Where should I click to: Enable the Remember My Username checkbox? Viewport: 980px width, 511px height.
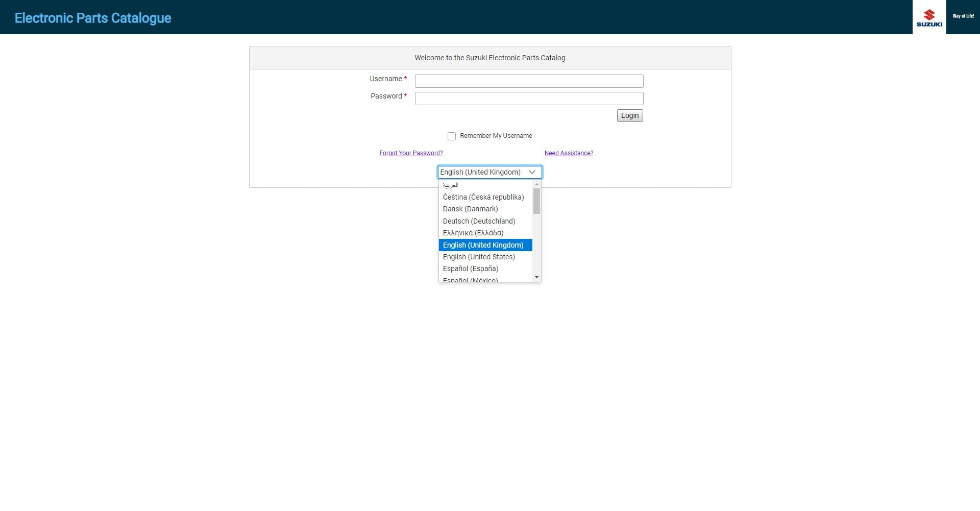452,136
